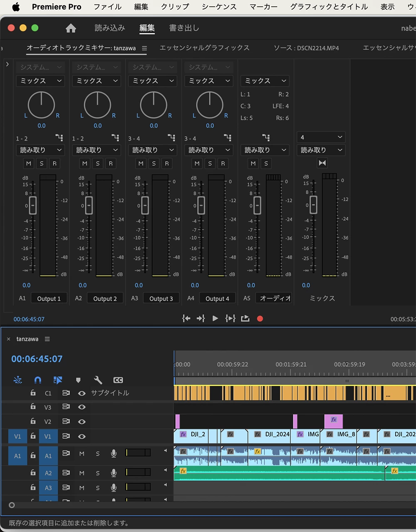The image size is (416, 532).
Task: Open the Mix channel count dropdown showing 4
Action: pyautogui.click(x=321, y=137)
